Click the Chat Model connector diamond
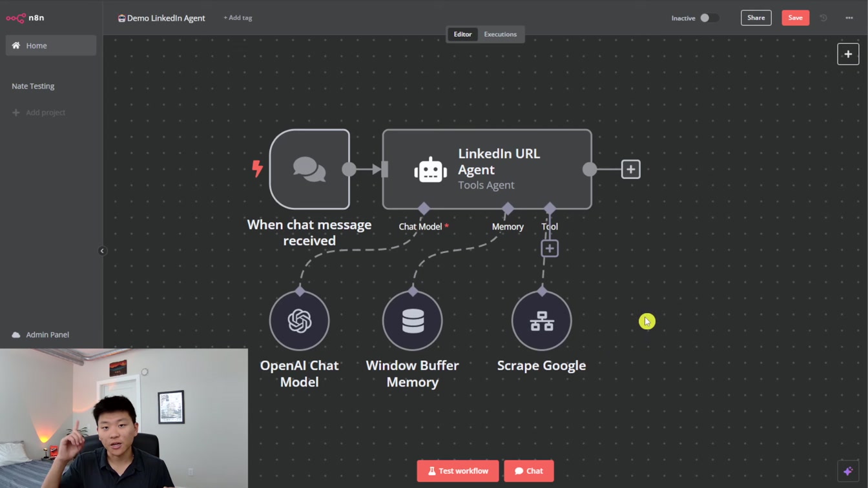Screen dimensions: 868x488 click(424, 208)
